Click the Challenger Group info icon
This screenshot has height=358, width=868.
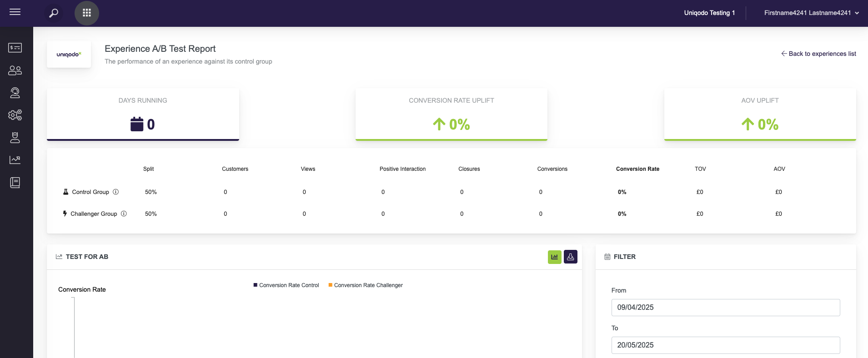124,214
